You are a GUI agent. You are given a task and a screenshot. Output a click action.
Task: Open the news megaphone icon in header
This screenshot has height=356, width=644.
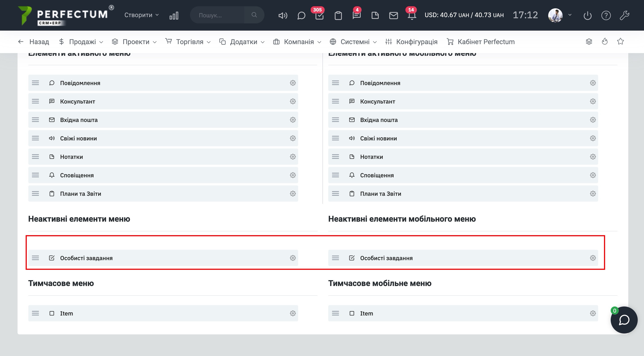283,16
